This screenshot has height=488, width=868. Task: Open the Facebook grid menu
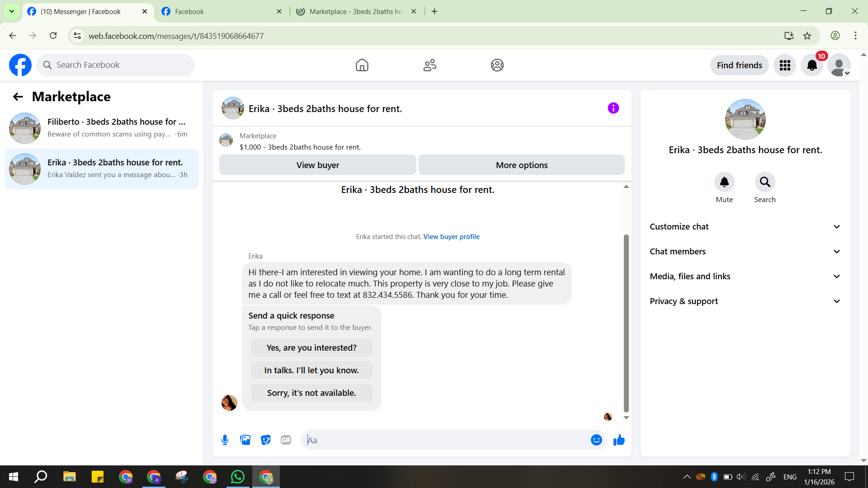(785, 66)
